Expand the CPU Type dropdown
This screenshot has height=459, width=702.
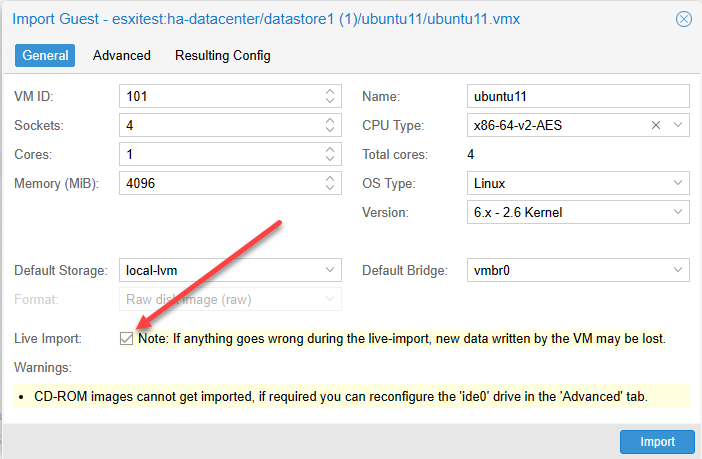click(679, 126)
